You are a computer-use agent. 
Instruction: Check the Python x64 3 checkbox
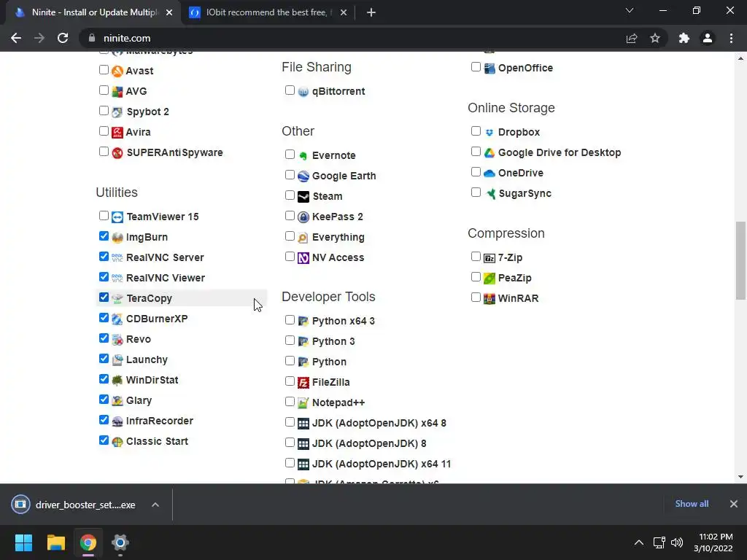(290, 320)
